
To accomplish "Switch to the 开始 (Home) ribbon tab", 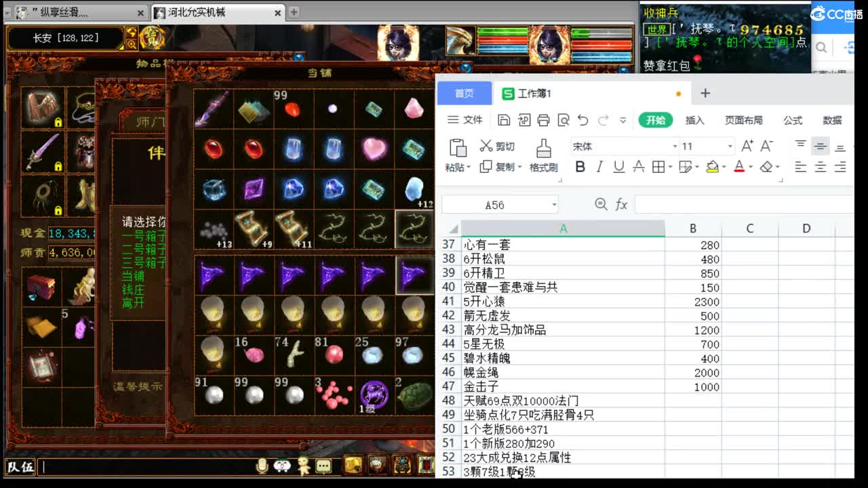I will tap(655, 120).
